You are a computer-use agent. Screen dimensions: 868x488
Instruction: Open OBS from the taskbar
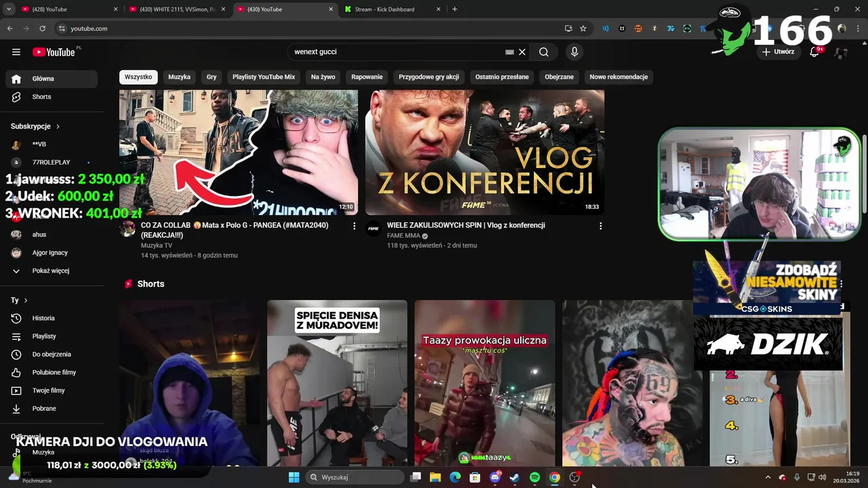click(574, 477)
